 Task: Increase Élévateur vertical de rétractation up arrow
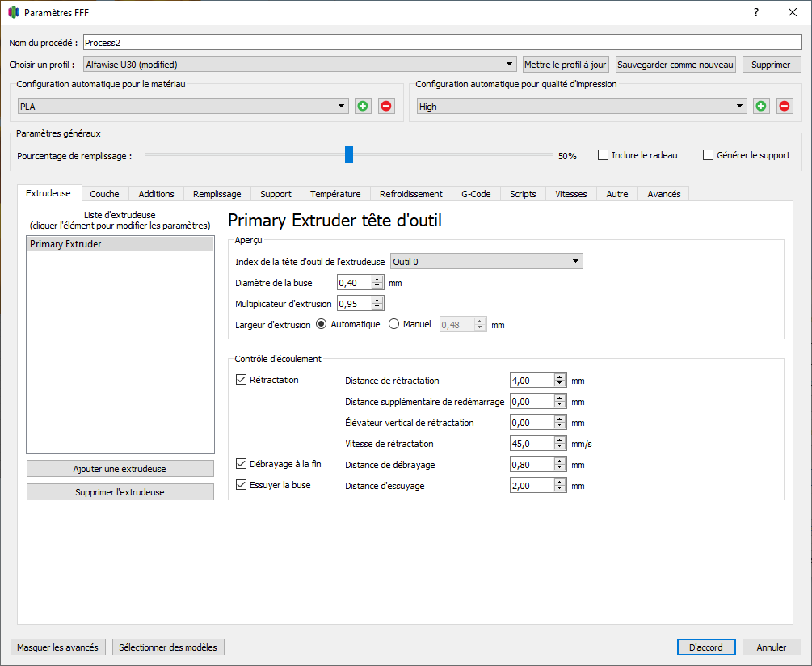[x=560, y=419]
